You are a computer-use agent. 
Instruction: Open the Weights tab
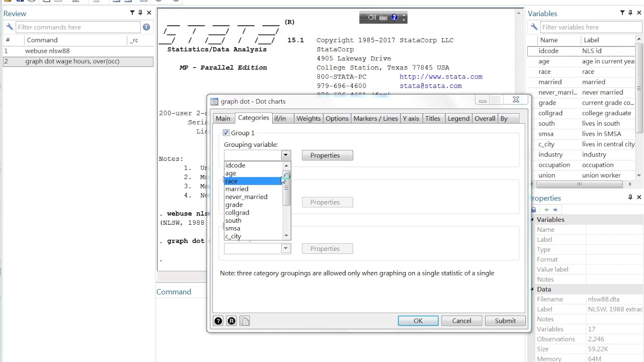(308, 119)
